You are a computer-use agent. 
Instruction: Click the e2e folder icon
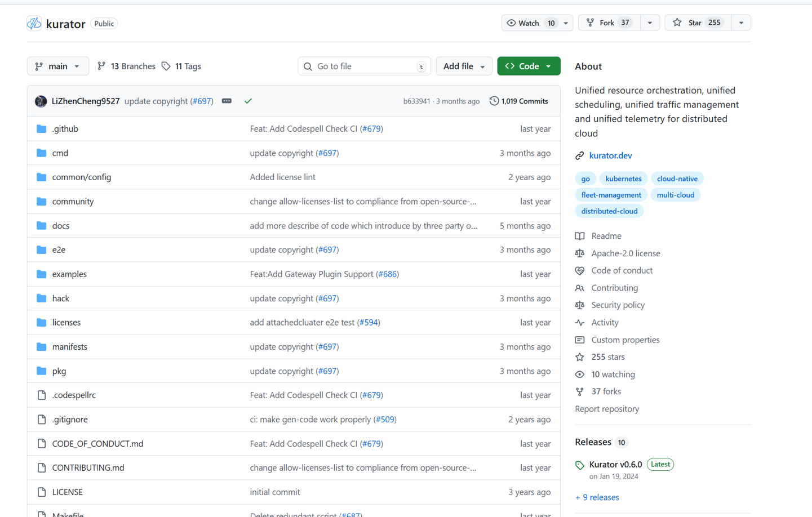[41, 250]
